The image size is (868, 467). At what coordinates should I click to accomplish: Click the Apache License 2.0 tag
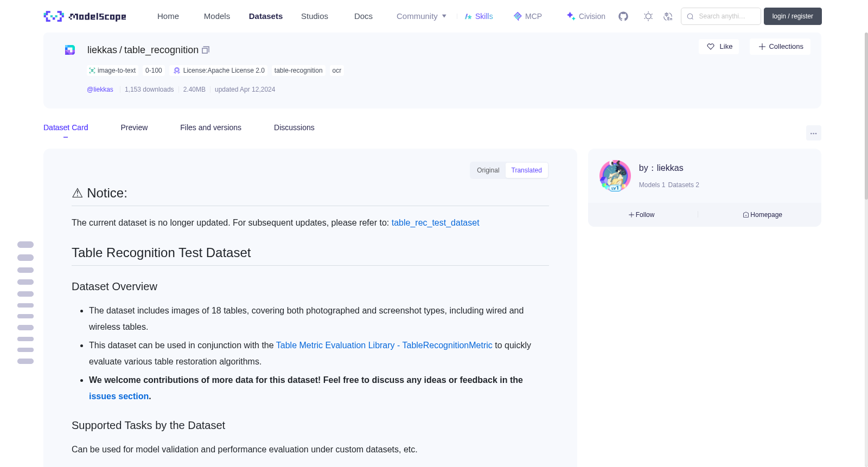218,71
